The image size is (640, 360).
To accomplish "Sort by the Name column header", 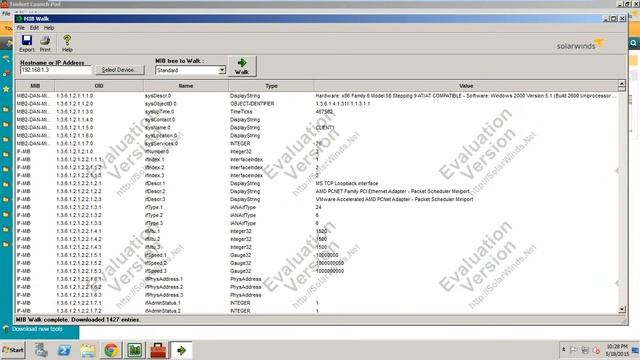I will pos(186,86).
